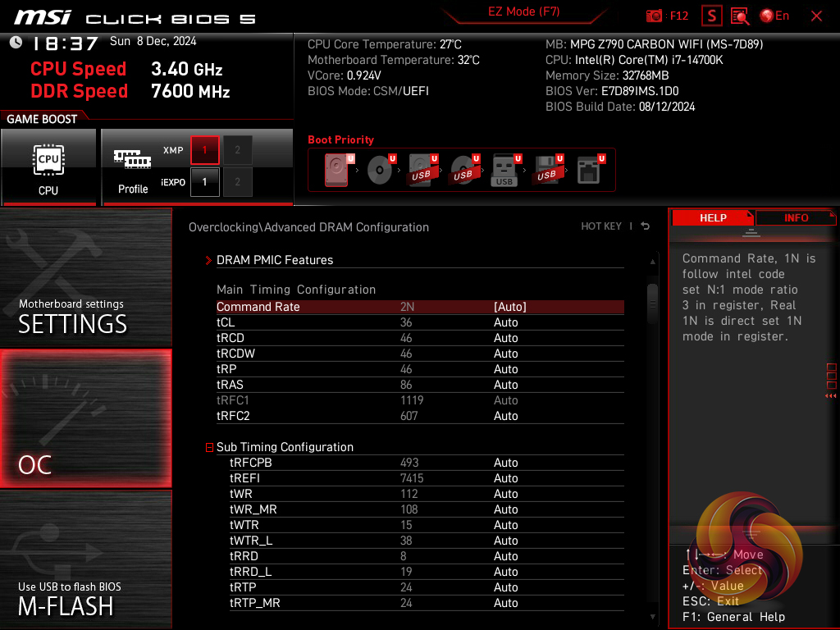The height and width of the screenshot is (630, 840).
Task: Toggle the XMP profile 1 button
Action: coord(204,150)
